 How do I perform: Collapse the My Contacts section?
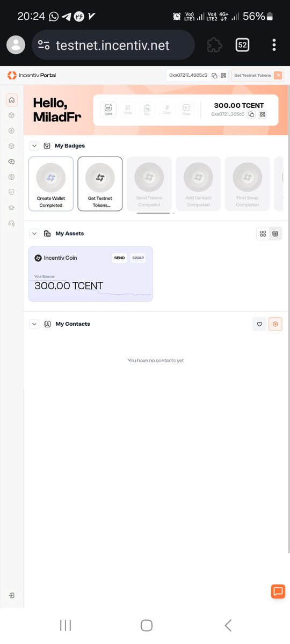[34, 324]
